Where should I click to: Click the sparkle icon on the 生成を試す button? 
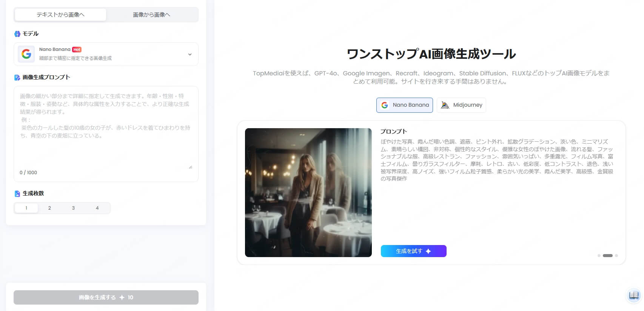[x=428, y=251]
